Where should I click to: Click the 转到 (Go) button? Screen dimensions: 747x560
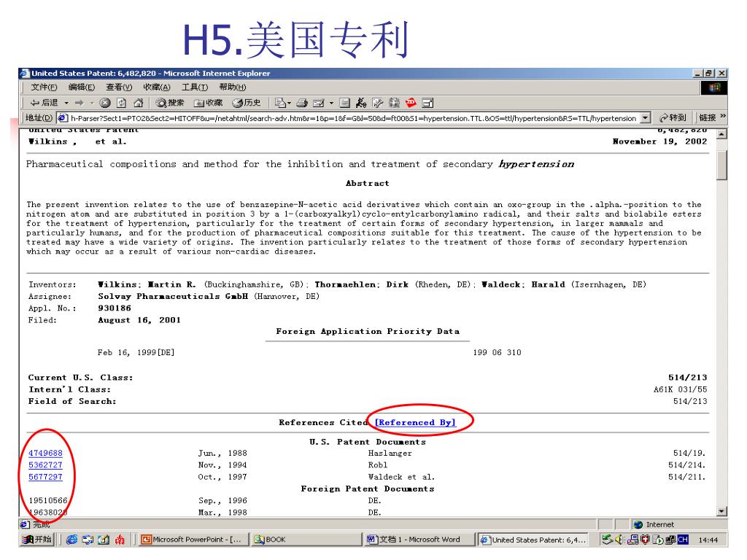pyautogui.click(x=673, y=117)
